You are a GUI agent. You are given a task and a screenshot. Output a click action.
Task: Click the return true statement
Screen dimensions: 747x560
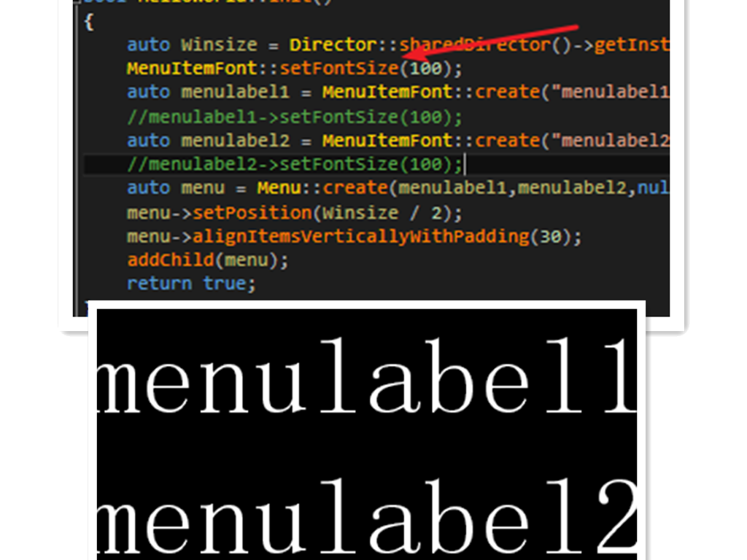click(x=191, y=284)
